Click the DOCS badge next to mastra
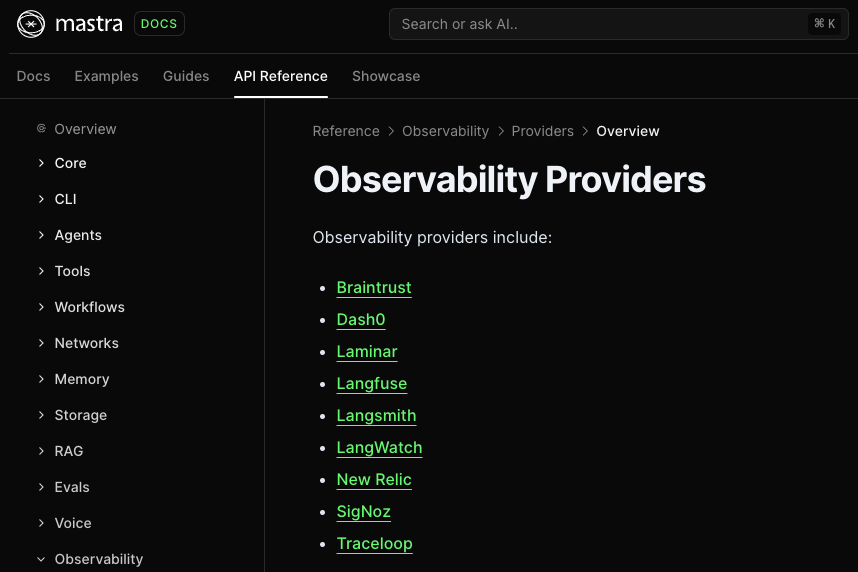This screenshot has height=572, width=858. point(159,24)
